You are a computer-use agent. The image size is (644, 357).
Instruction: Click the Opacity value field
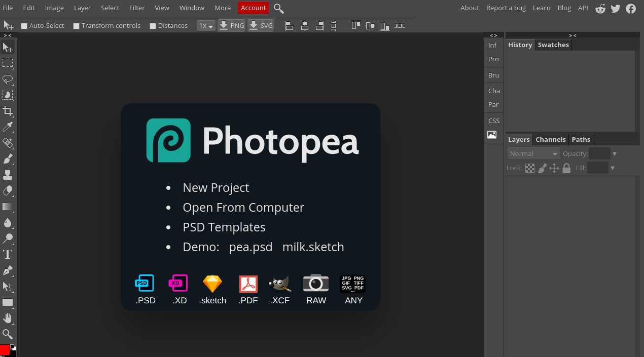pos(599,153)
